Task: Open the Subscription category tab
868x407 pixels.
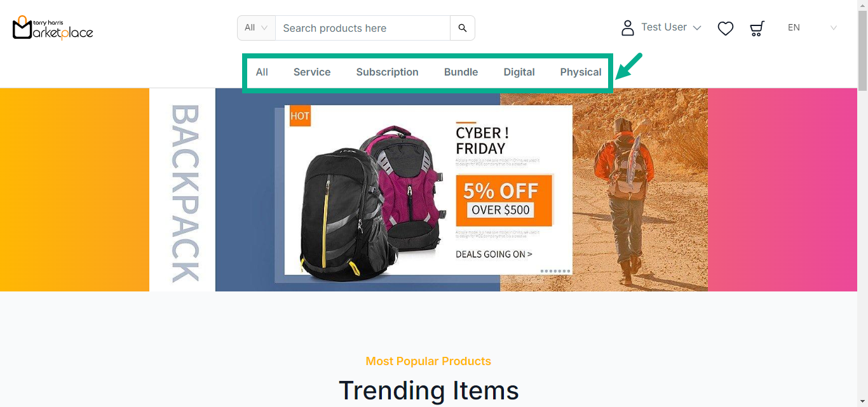Action: tap(387, 72)
